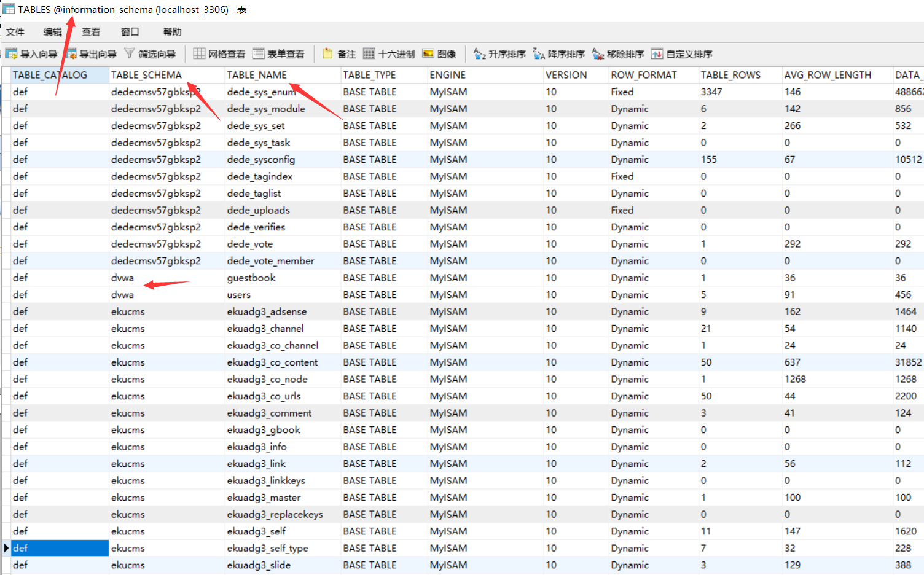The width and height of the screenshot is (924, 575).
Task: Launch the 导出向导 export wizard
Action: pos(91,54)
